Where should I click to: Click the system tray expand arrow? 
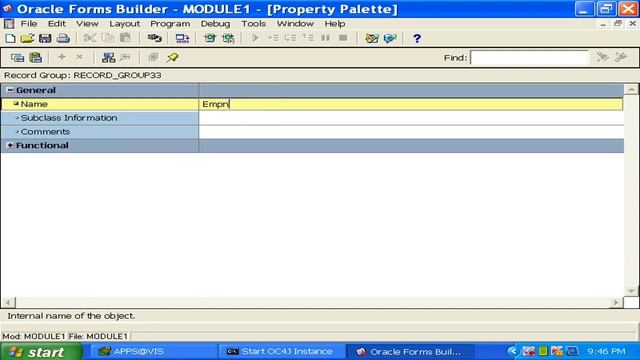pyautogui.click(x=513, y=351)
